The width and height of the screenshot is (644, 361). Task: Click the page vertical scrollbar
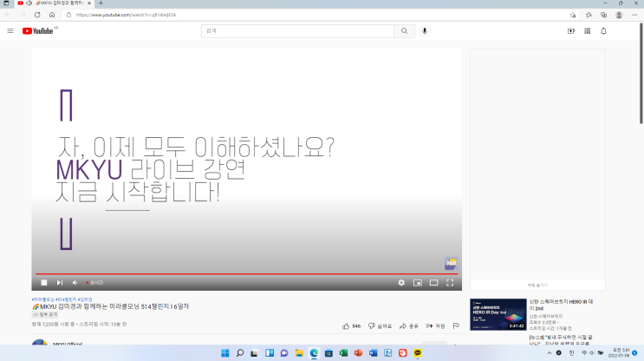[641, 73]
